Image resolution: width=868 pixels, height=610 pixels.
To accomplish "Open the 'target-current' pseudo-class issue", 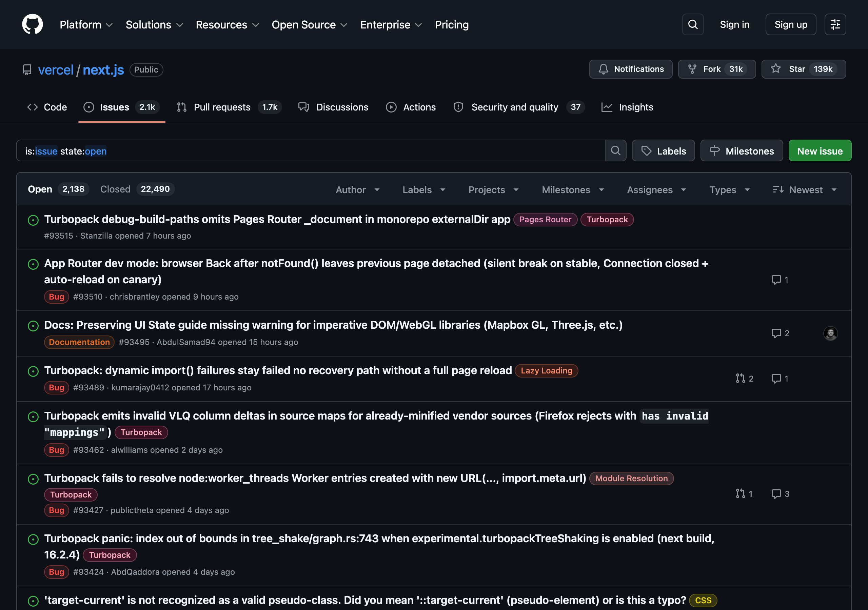I will (365, 600).
